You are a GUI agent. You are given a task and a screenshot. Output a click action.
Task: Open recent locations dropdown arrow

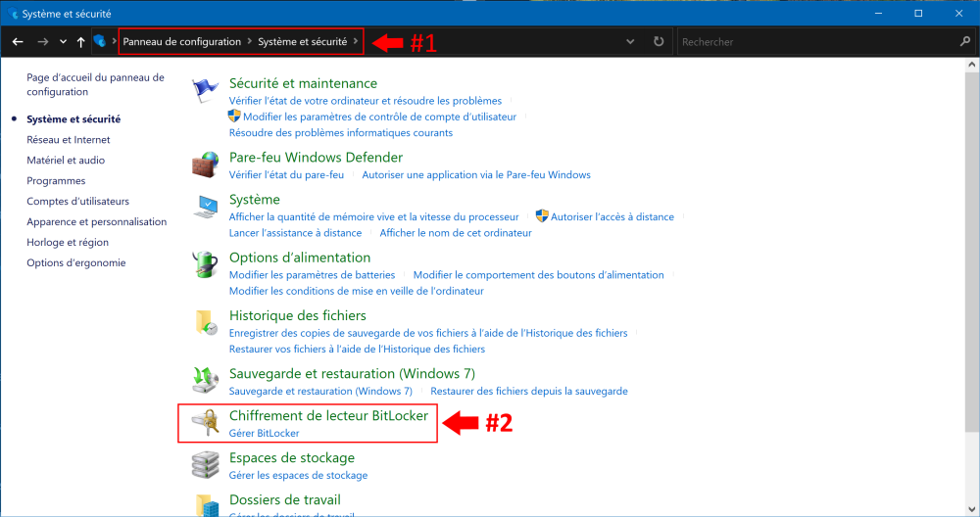point(63,42)
